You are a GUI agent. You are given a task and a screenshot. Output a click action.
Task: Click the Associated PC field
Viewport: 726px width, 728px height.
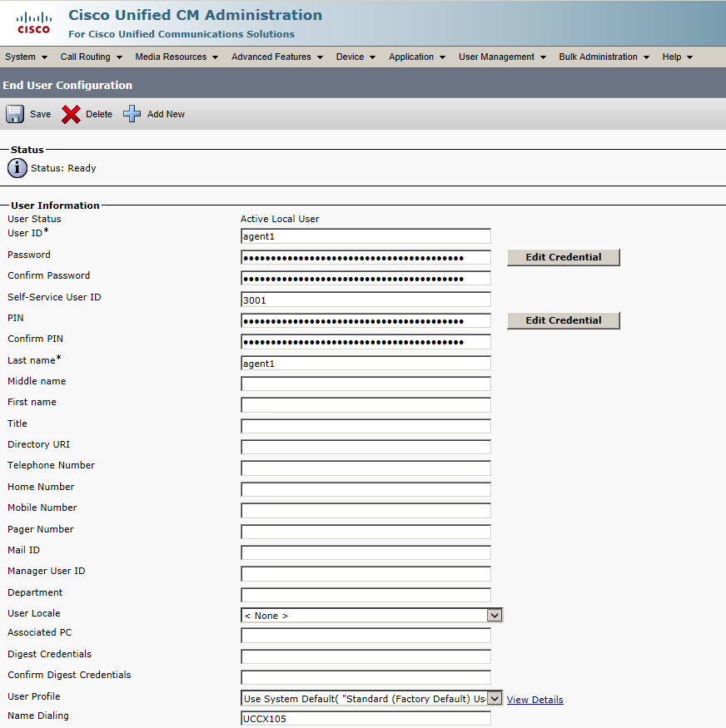tap(365, 635)
